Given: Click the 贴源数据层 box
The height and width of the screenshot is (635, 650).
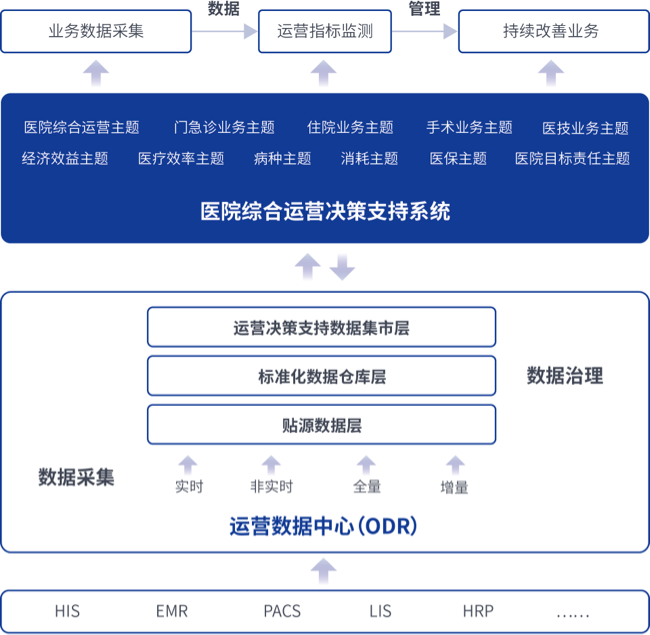Looking at the screenshot, I should (x=321, y=425).
